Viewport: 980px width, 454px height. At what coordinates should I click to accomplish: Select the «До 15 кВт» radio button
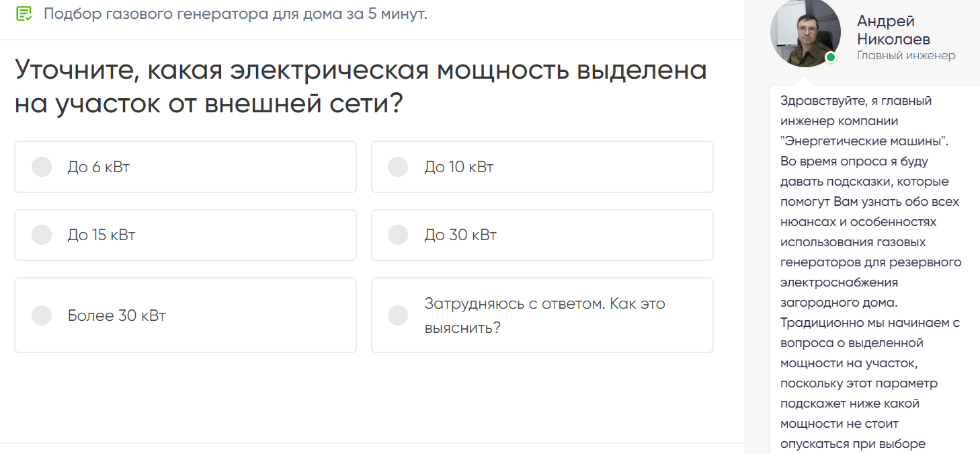point(42,234)
